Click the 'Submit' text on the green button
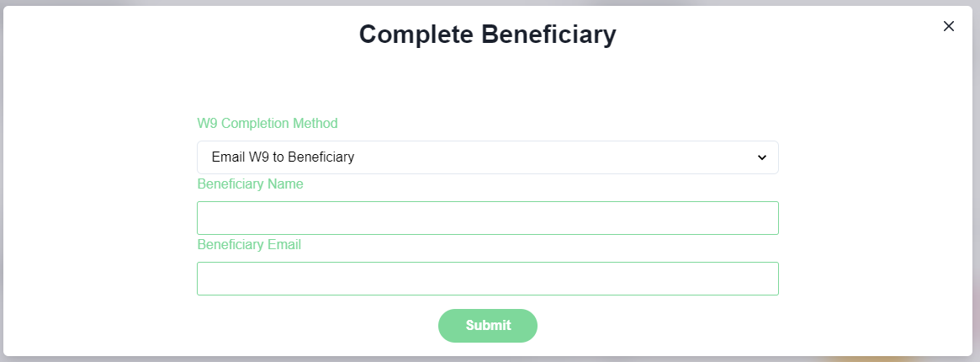Screen dimensions: 980x362 (488, 326)
